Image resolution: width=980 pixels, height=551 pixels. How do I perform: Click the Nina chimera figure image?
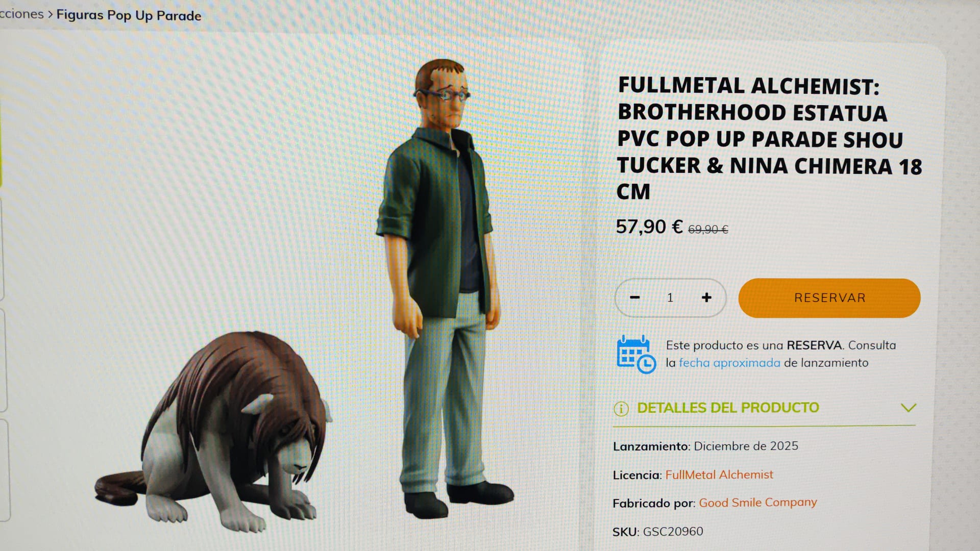(x=212, y=431)
